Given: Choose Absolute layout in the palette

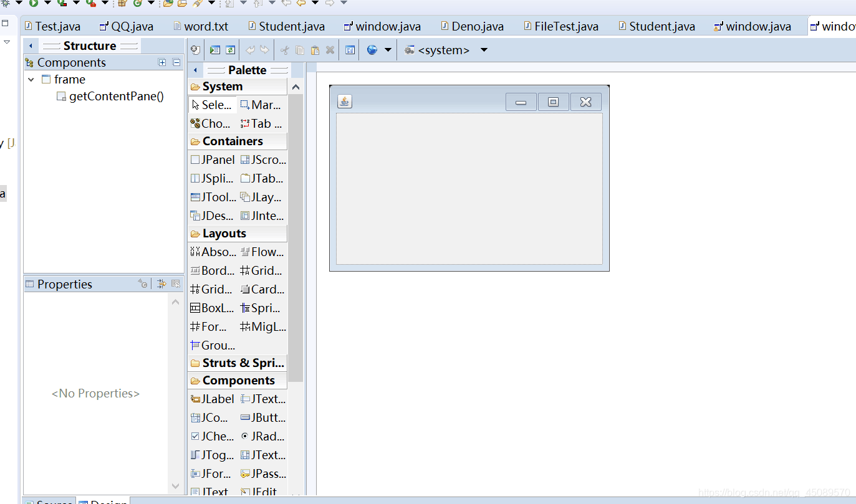Looking at the screenshot, I should [212, 252].
